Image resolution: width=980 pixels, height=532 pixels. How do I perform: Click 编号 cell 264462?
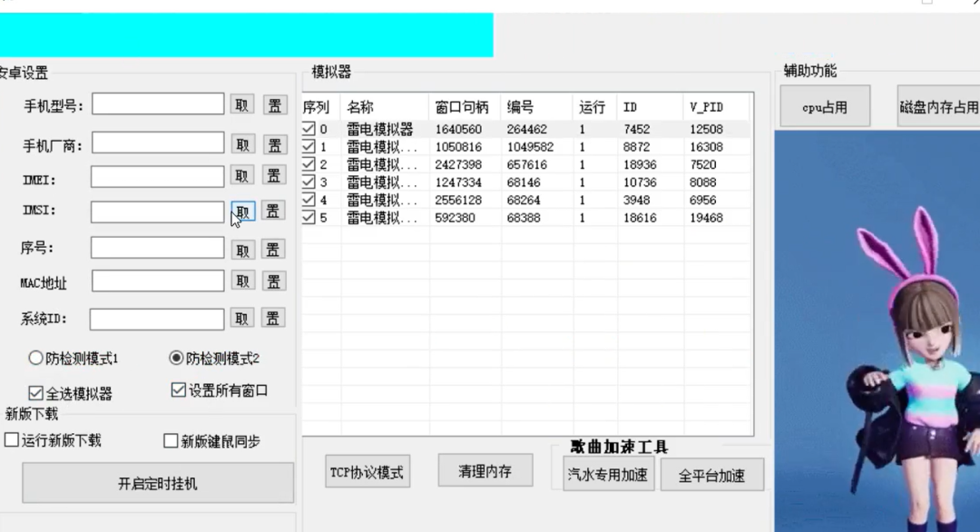pos(527,129)
